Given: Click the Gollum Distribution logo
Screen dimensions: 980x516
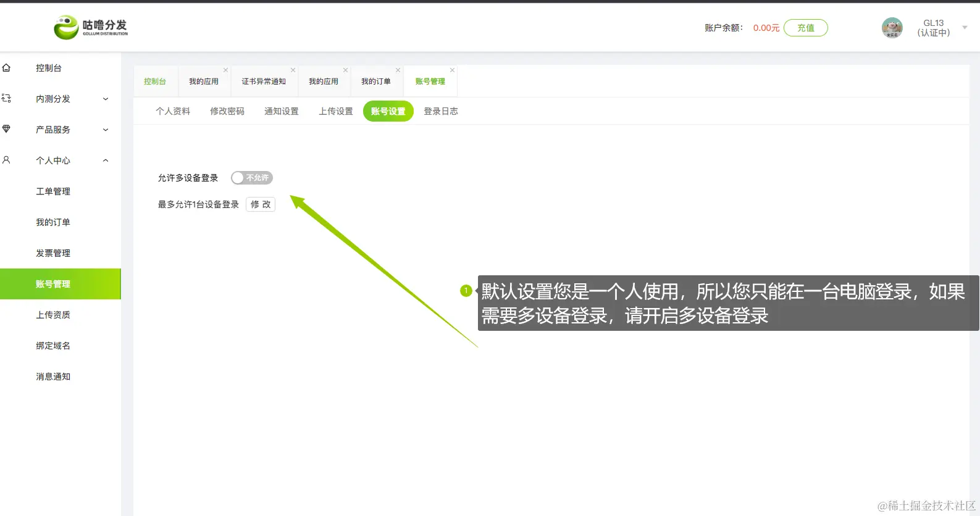Looking at the screenshot, I should point(91,27).
